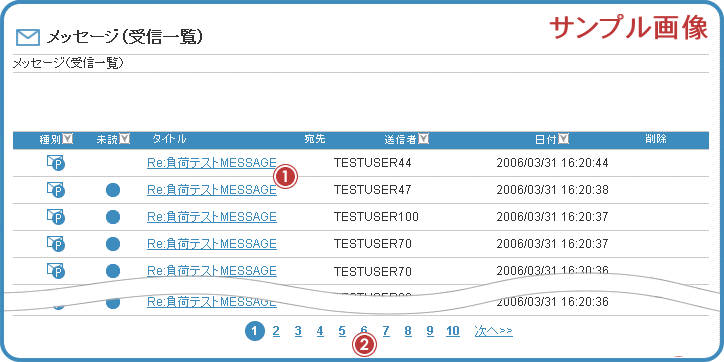
Task: Go to page 6
Action: 364,331
